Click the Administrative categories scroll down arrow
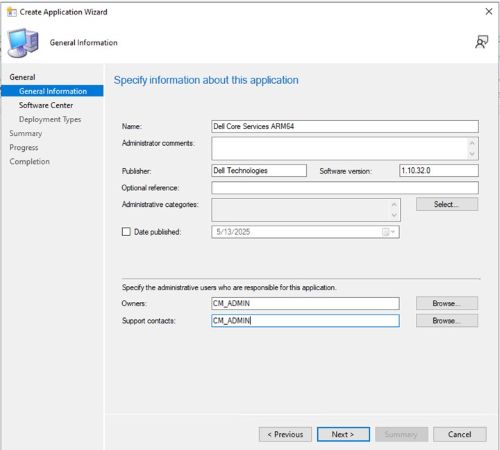Screen dimensions: 500x450 click(x=394, y=215)
